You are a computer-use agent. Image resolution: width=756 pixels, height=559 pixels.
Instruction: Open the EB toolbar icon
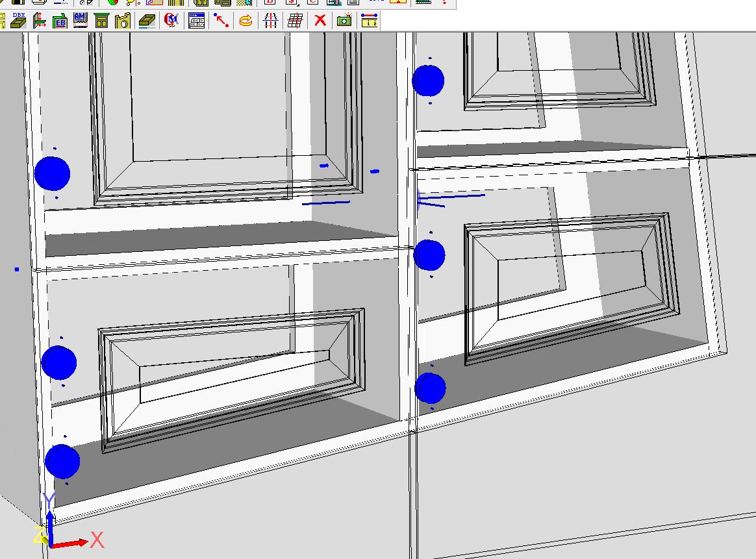(x=60, y=20)
